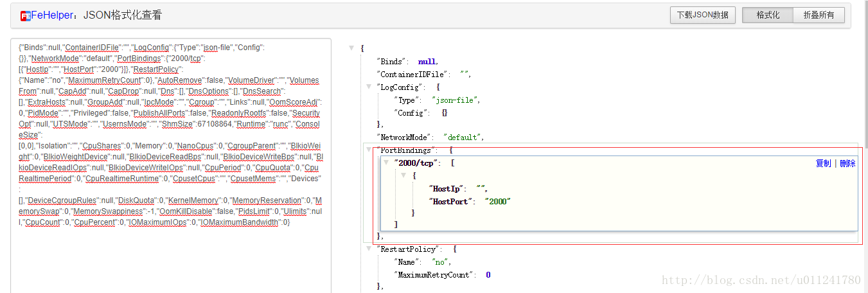
Task: Click inside the raw JSON text area
Action: click(171, 166)
